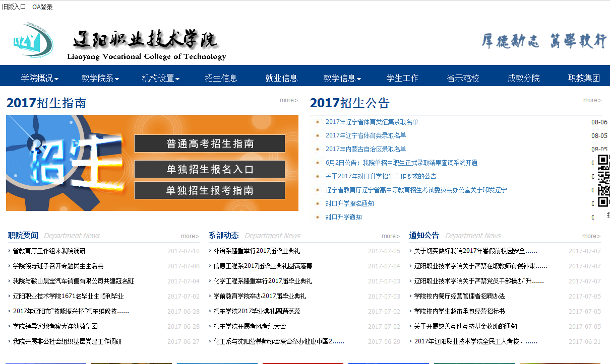Select 学生工作 in the navigation bar
Screen dimensions: 610x364
pos(403,78)
